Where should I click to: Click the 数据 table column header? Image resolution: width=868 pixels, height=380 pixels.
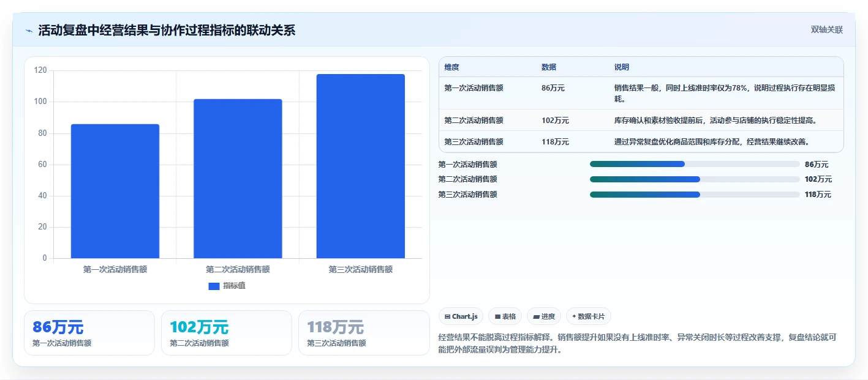tap(549, 67)
